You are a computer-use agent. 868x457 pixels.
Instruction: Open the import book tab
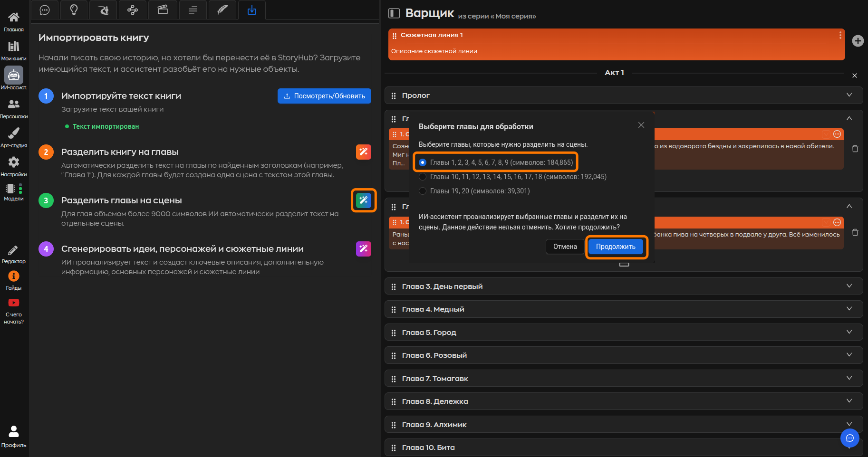[252, 10]
